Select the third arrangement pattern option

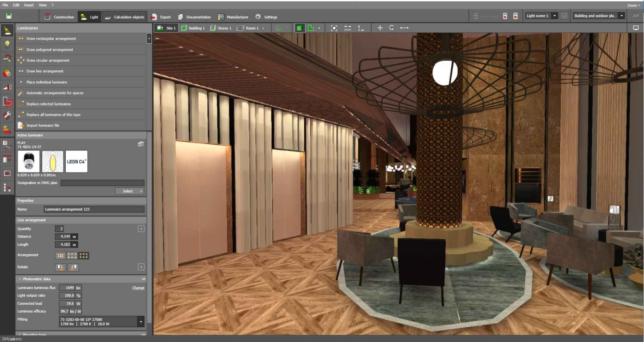(83, 255)
